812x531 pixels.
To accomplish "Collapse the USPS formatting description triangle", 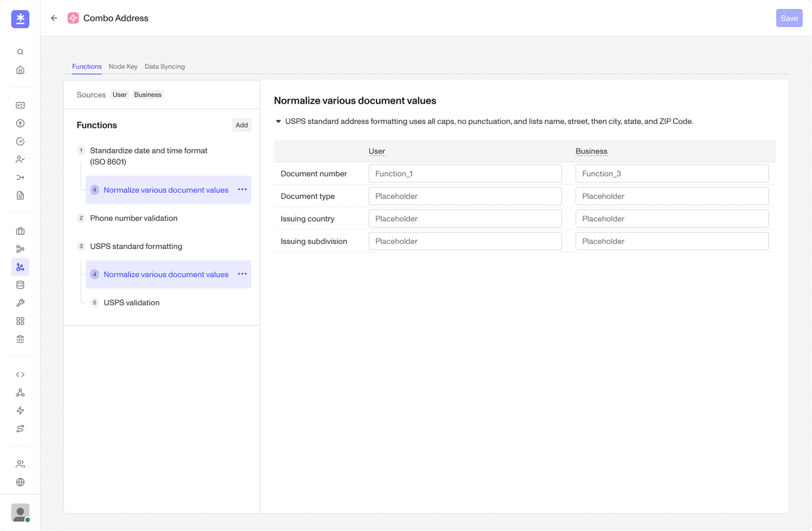I will click(x=279, y=122).
